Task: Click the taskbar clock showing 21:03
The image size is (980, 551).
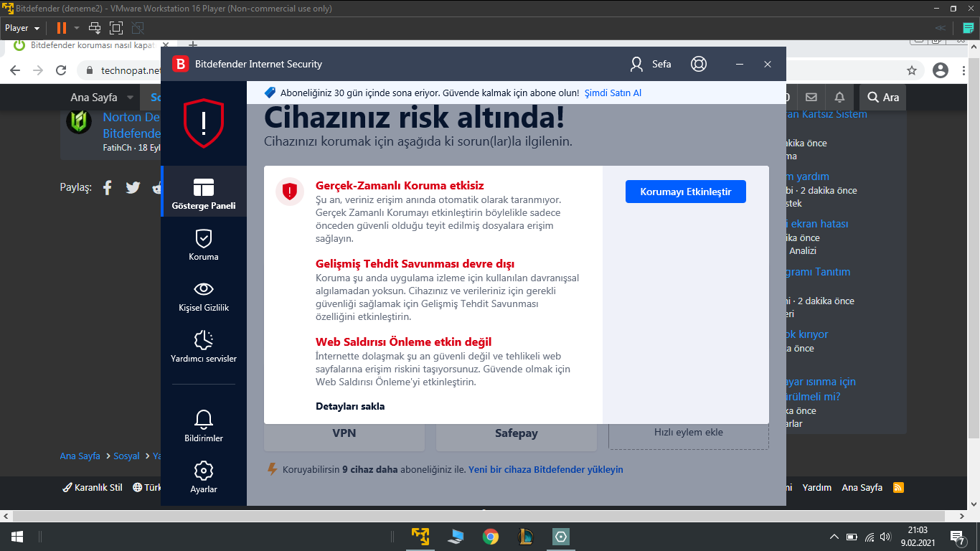Action: tap(918, 537)
